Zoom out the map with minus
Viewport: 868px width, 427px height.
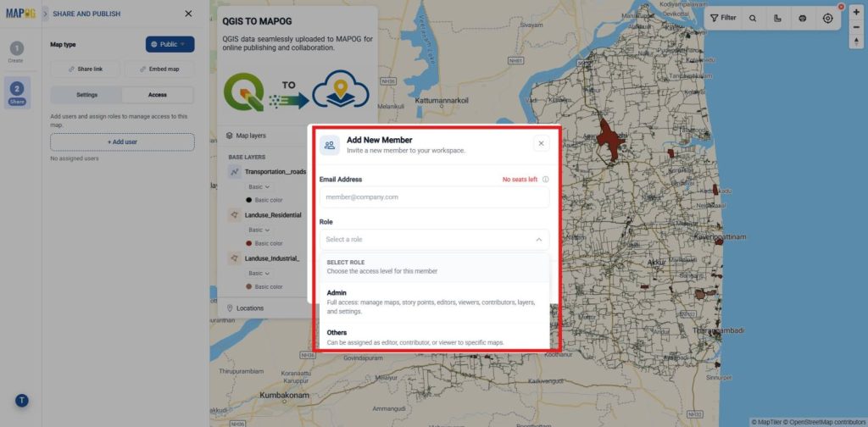point(856,26)
